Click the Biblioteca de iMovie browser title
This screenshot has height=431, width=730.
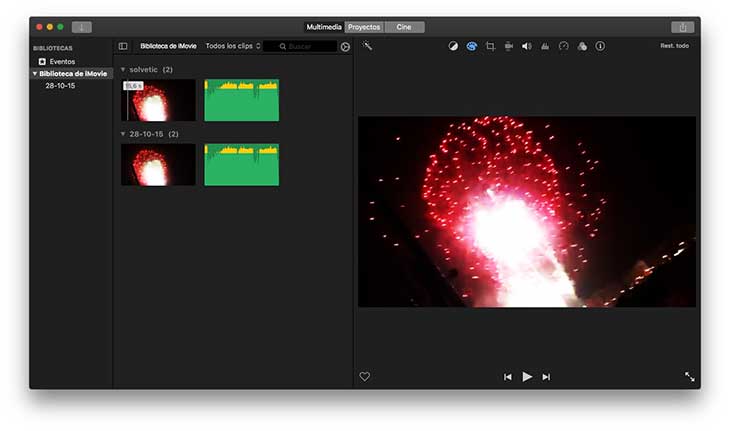click(x=168, y=46)
